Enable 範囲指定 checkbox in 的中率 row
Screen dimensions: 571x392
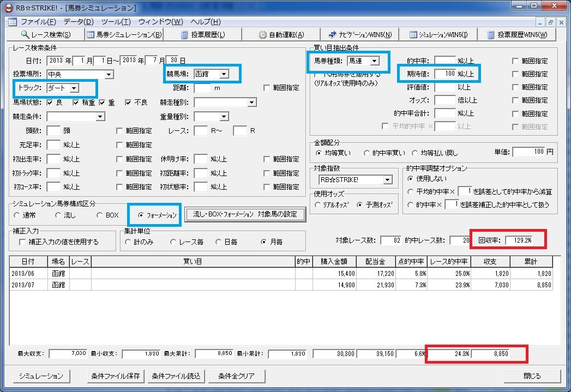tap(515, 61)
